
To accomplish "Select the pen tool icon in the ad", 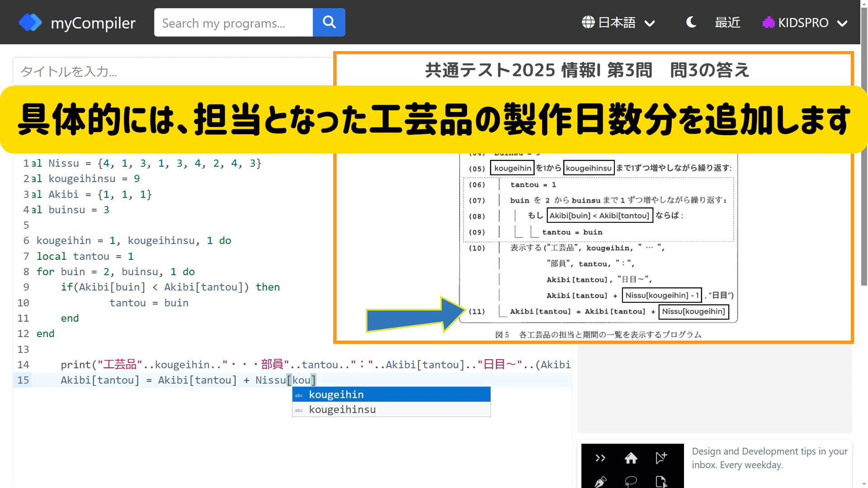I will (x=600, y=482).
